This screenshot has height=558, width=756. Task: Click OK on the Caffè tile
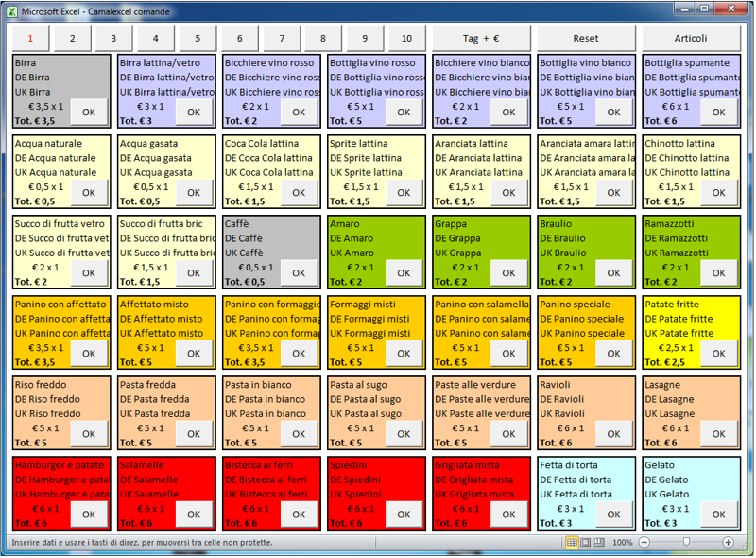(299, 272)
